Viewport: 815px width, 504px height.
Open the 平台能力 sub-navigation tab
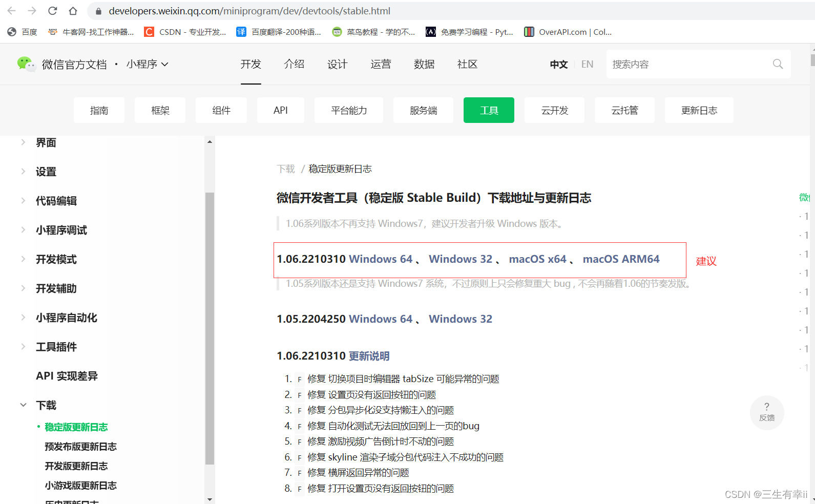click(x=349, y=110)
